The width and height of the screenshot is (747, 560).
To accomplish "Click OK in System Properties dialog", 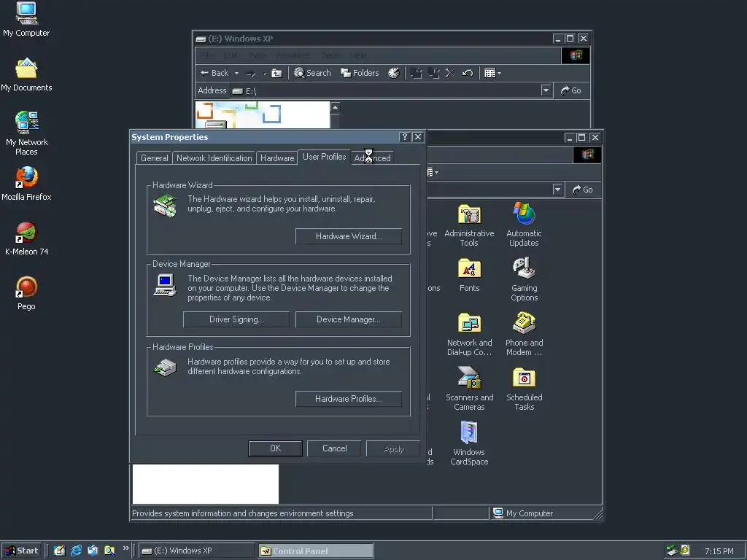I will pos(275,448).
